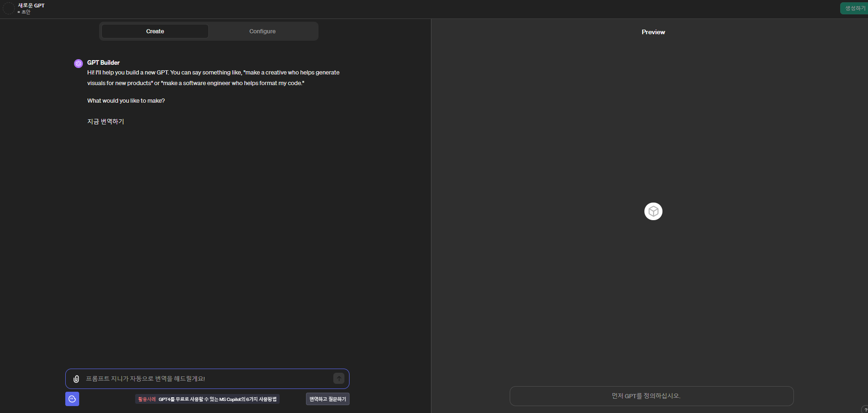Open the purple Prompt Genie smiley icon
This screenshot has width=868, height=413.
point(72,399)
